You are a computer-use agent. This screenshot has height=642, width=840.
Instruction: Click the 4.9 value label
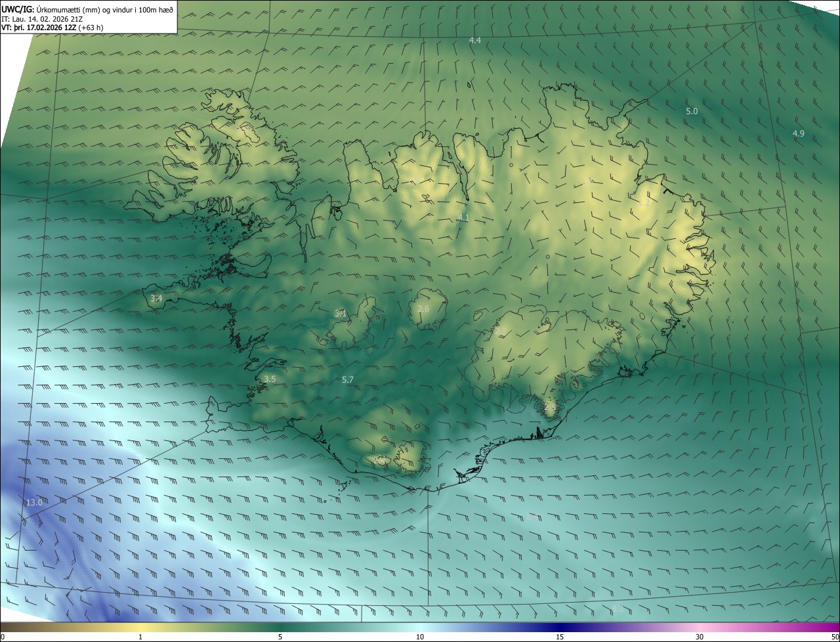click(798, 133)
